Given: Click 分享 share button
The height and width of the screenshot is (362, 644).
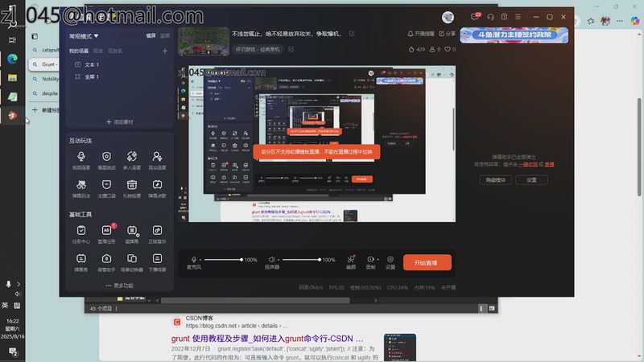Looking at the screenshot, I should point(448,34).
